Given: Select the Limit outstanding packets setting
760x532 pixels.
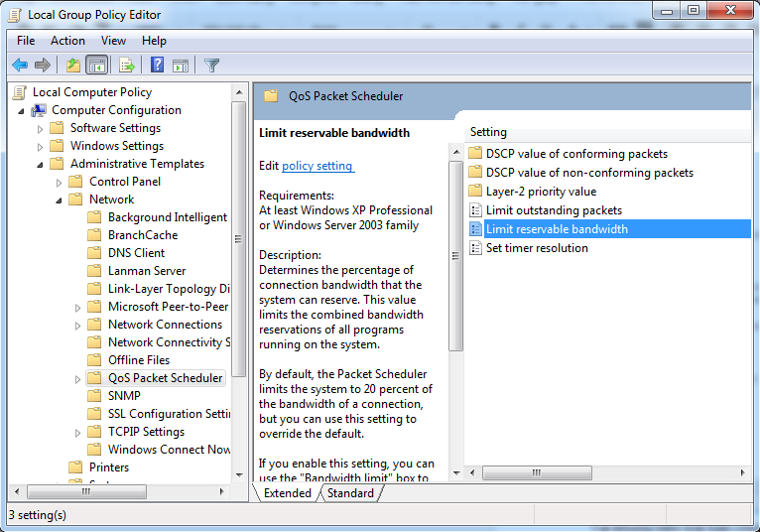Looking at the screenshot, I should coord(553,210).
